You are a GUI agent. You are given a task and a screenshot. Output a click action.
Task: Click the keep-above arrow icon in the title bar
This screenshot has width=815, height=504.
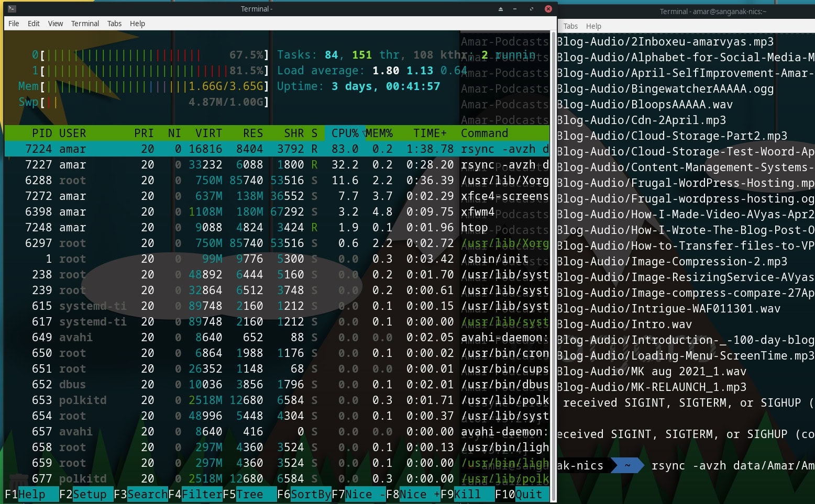[x=500, y=9]
